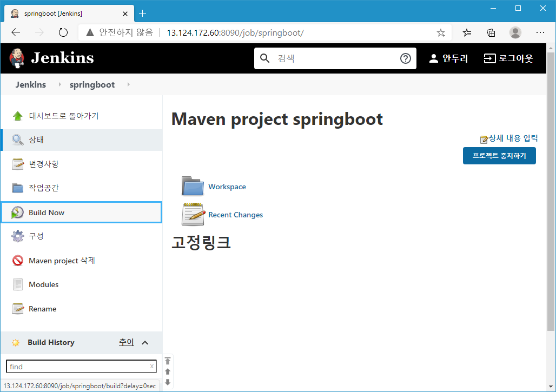Viewport: 556px width, 392px height.
Task: Click the build history find field
Action: point(81,367)
